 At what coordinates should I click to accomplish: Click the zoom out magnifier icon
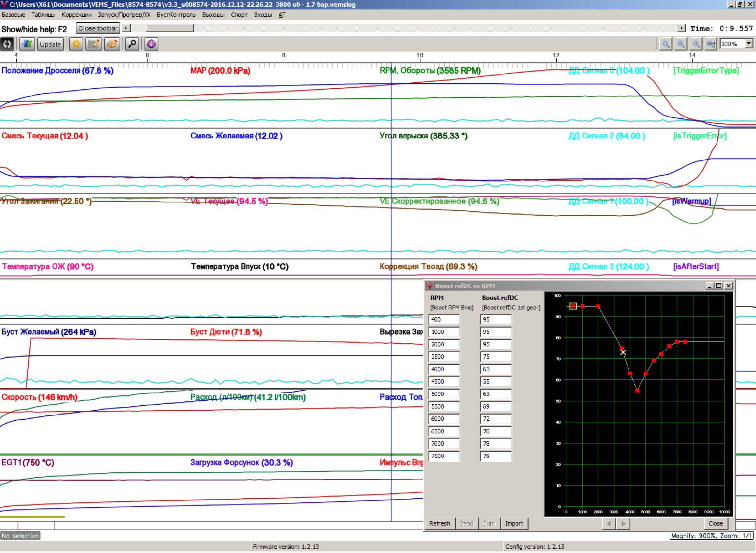(681, 44)
